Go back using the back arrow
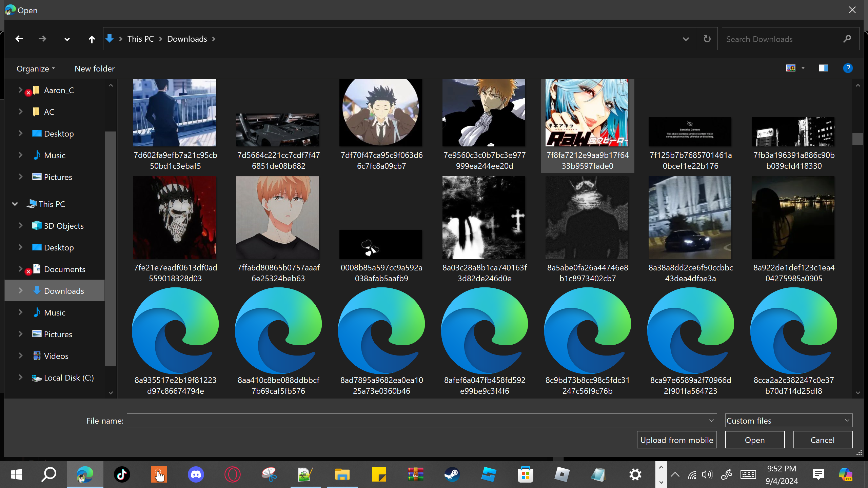Viewport: 868px width, 488px height. point(19,39)
